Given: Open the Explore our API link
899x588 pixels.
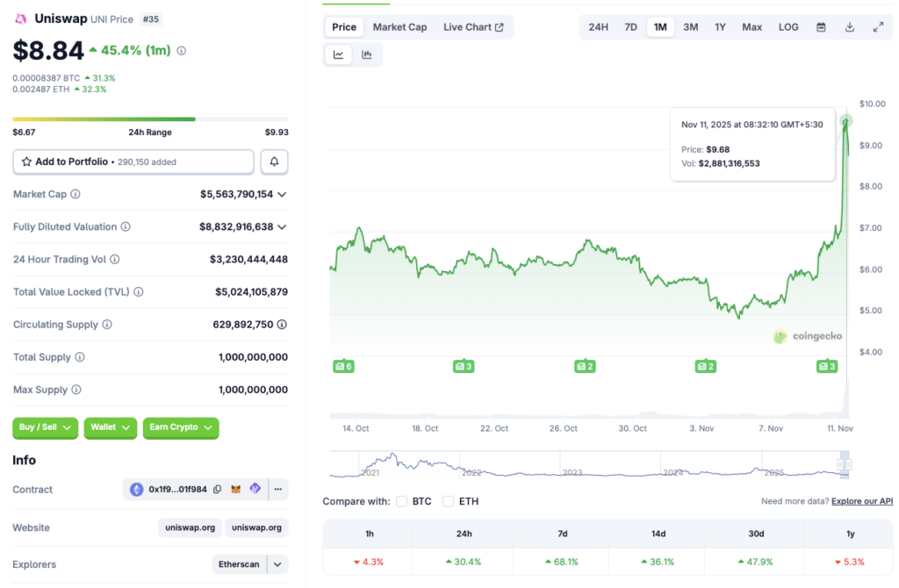Looking at the screenshot, I should click(861, 500).
